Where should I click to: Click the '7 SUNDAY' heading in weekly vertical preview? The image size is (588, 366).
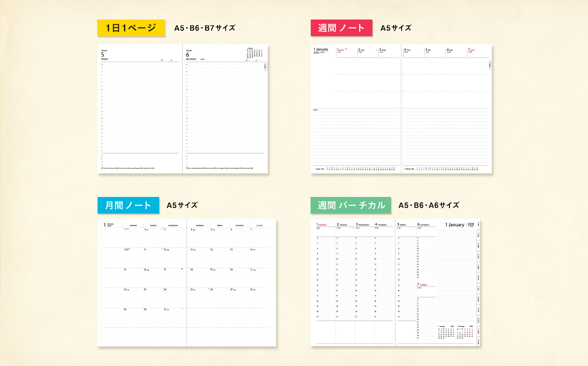(x=422, y=284)
